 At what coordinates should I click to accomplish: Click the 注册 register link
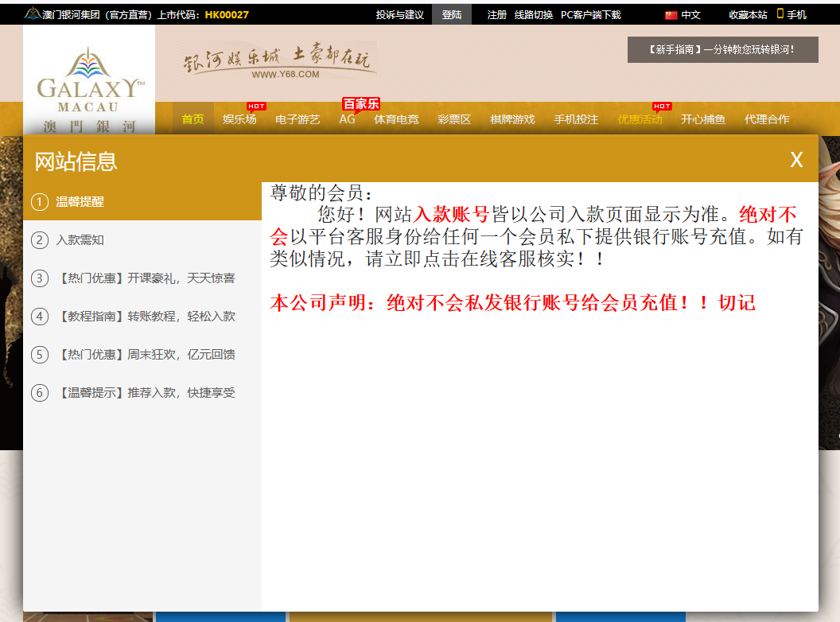pos(496,15)
